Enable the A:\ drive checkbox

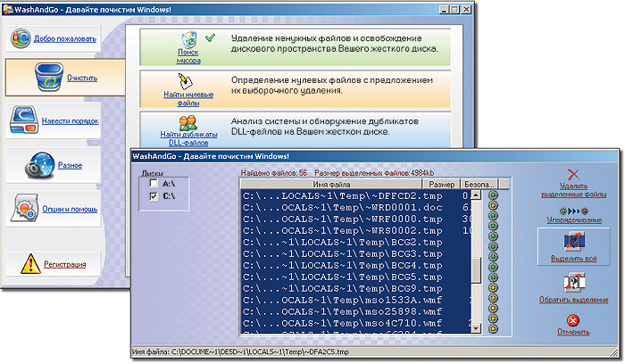pyautogui.click(x=154, y=184)
